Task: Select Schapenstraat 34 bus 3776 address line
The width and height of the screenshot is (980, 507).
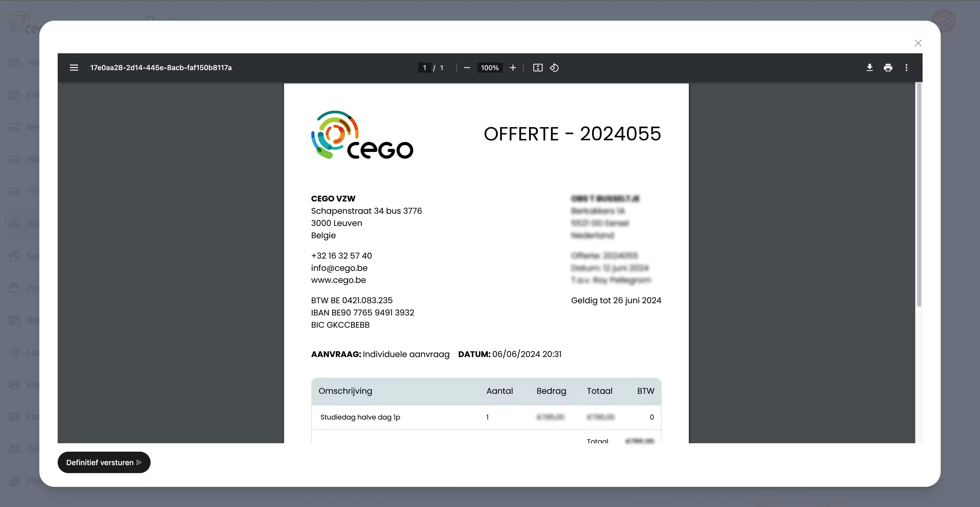Action: (366, 211)
